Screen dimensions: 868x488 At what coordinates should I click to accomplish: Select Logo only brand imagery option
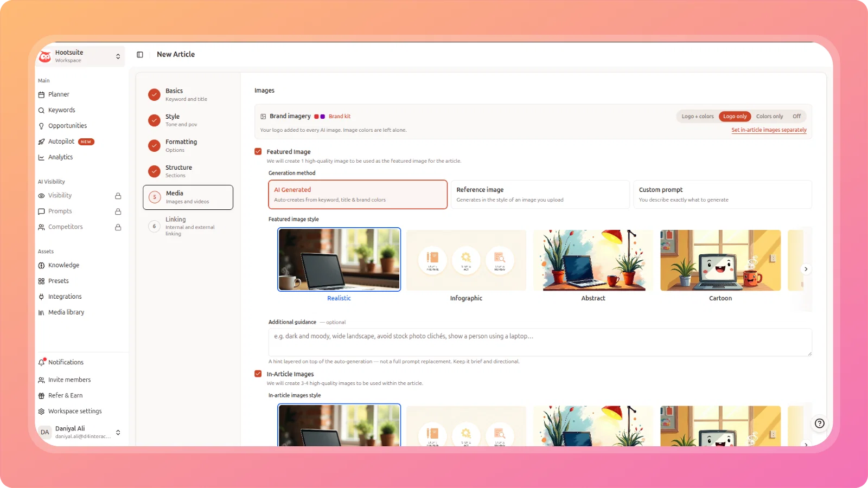pos(735,117)
